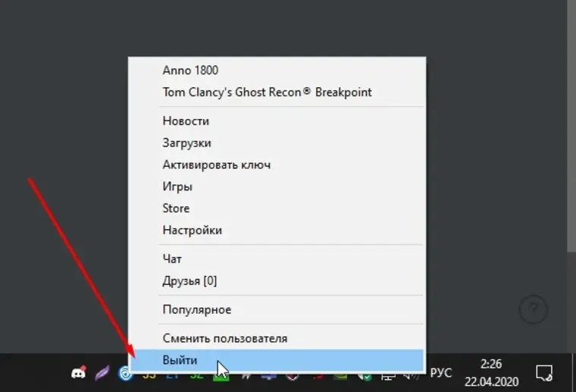The width and height of the screenshot is (576, 392).
Task: Open Загрузки in the context menu
Action: [x=277, y=143]
